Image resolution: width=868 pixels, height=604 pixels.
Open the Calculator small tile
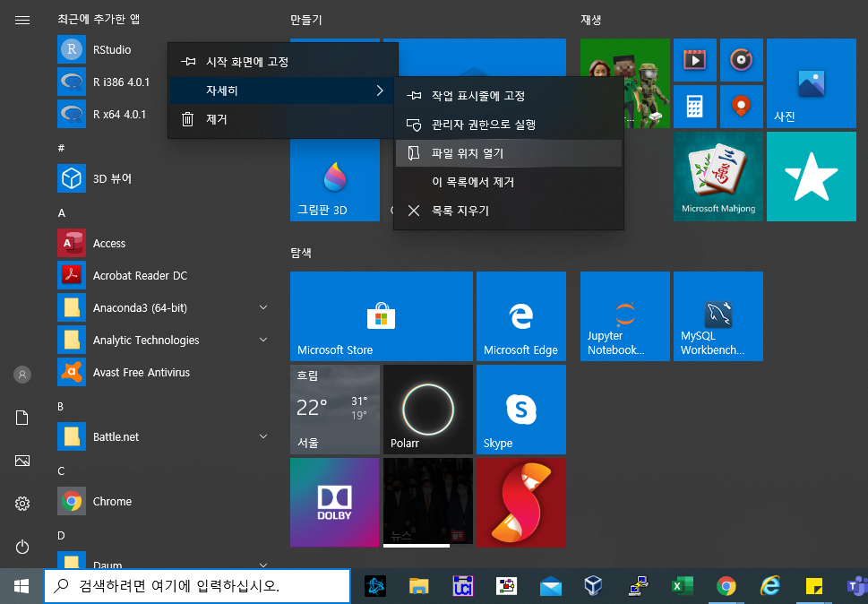(x=695, y=107)
